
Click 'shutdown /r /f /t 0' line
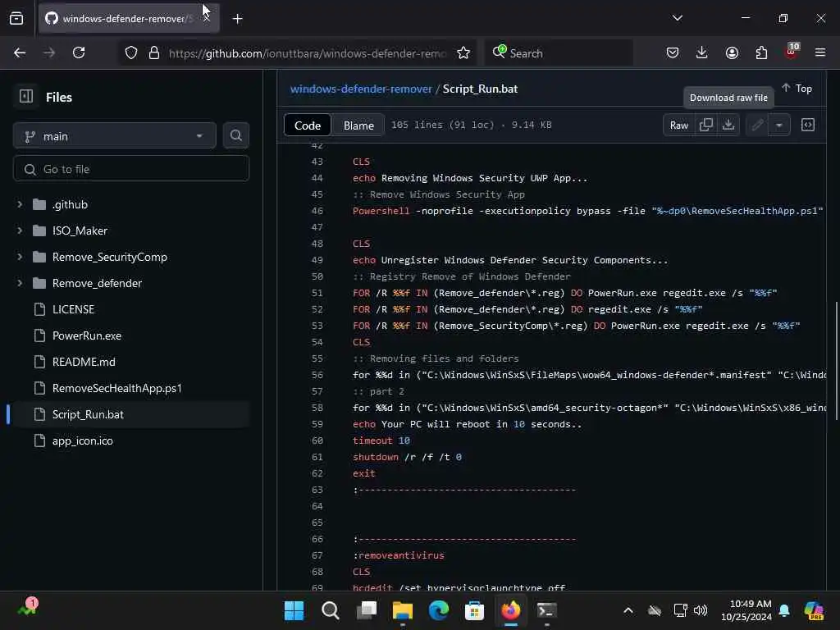point(407,457)
